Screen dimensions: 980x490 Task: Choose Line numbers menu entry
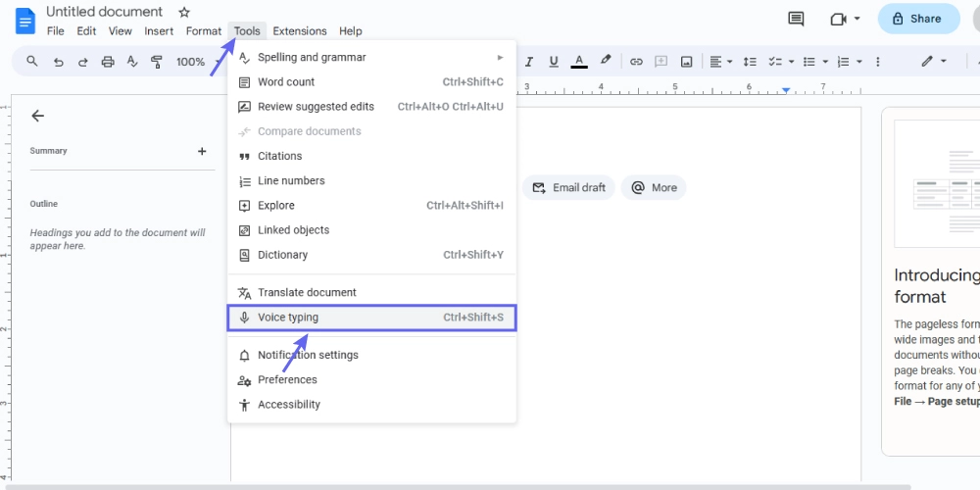pyautogui.click(x=371, y=180)
